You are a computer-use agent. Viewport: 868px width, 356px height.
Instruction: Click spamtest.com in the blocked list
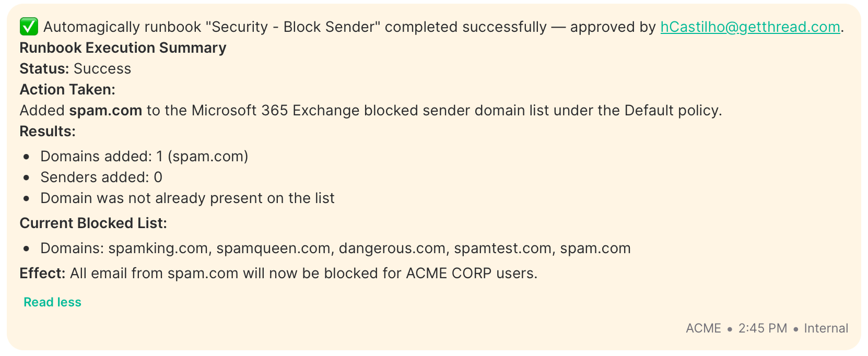point(502,248)
